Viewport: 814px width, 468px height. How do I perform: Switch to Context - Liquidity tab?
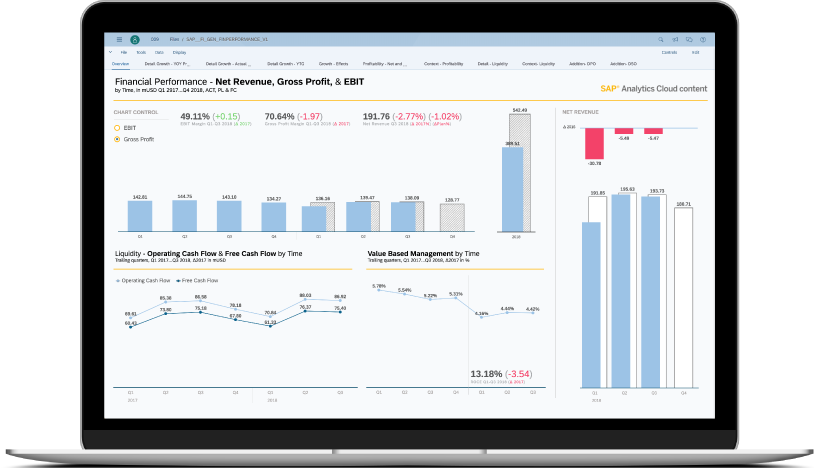[x=538, y=64]
